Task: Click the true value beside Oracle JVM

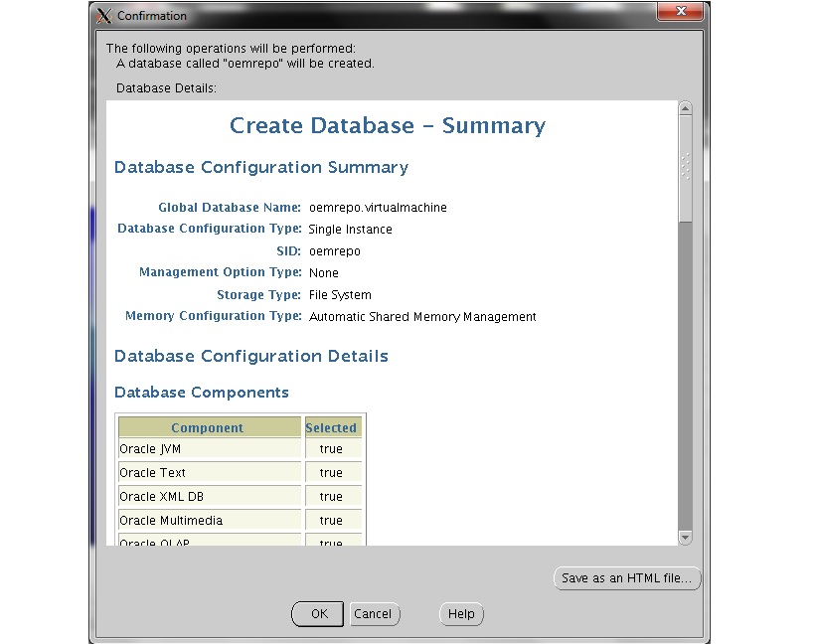Action: [x=332, y=448]
